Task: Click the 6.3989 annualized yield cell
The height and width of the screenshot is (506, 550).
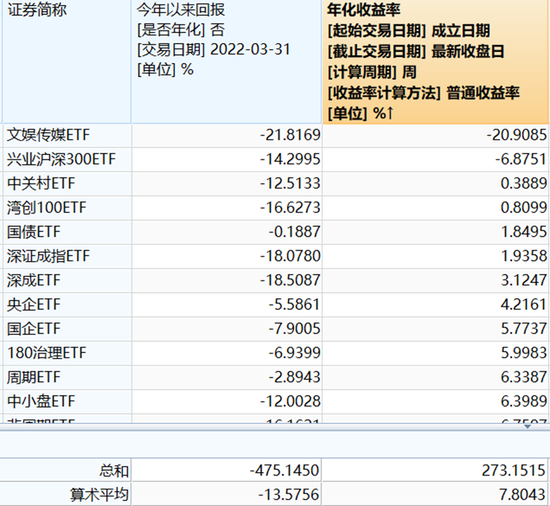Action: 435,402
